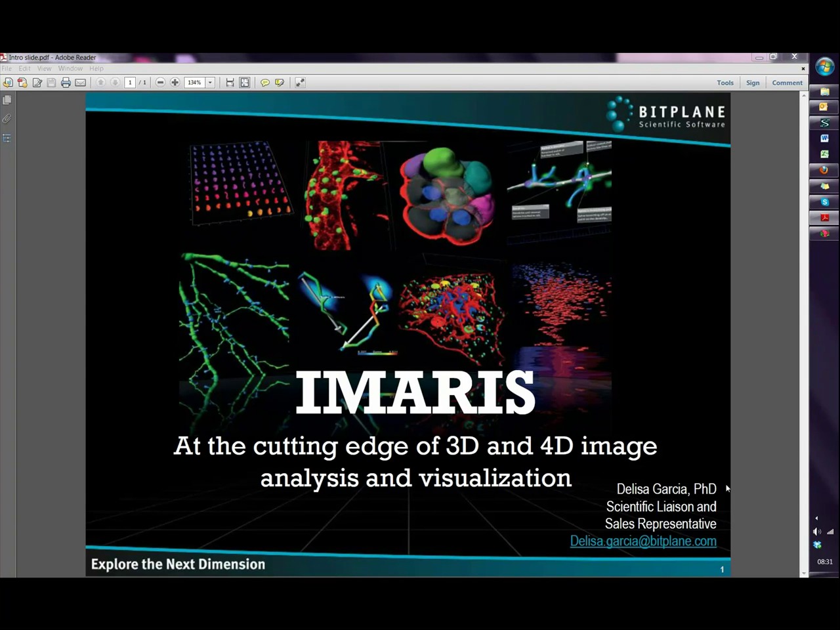
Task: Open Outlook from the taskbar
Action: click(x=824, y=107)
